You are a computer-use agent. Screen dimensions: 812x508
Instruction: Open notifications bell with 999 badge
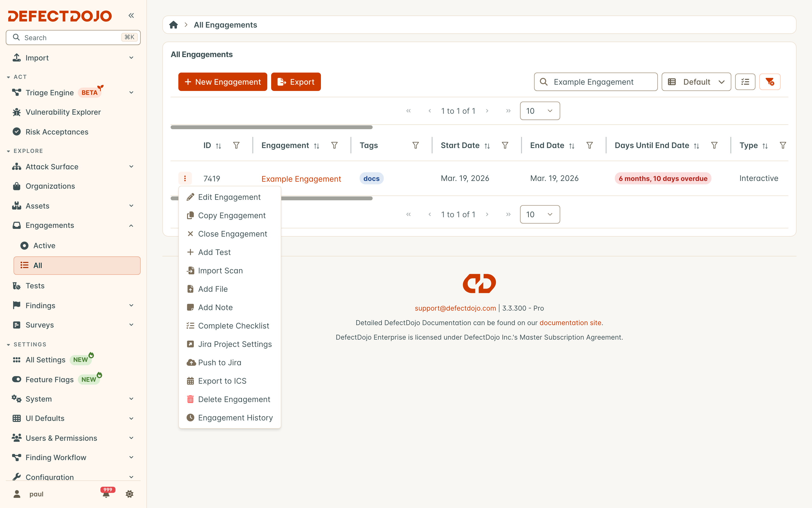pos(107,493)
